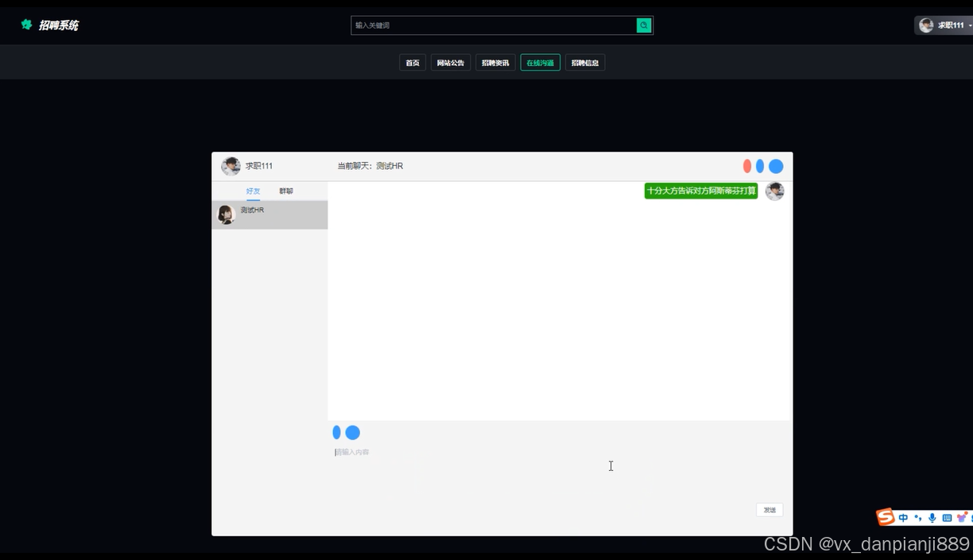
Task: Click the Sogou skin shirt icon
Action: (x=962, y=518)
